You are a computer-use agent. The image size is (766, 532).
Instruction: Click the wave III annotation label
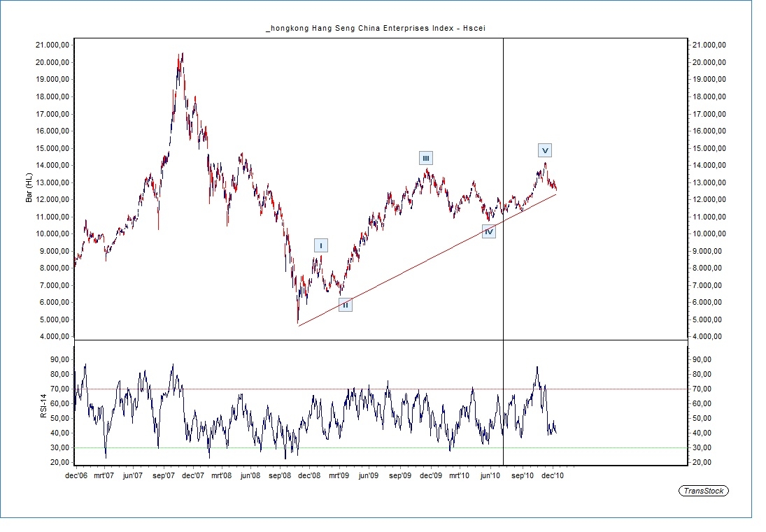pos(425,158)
